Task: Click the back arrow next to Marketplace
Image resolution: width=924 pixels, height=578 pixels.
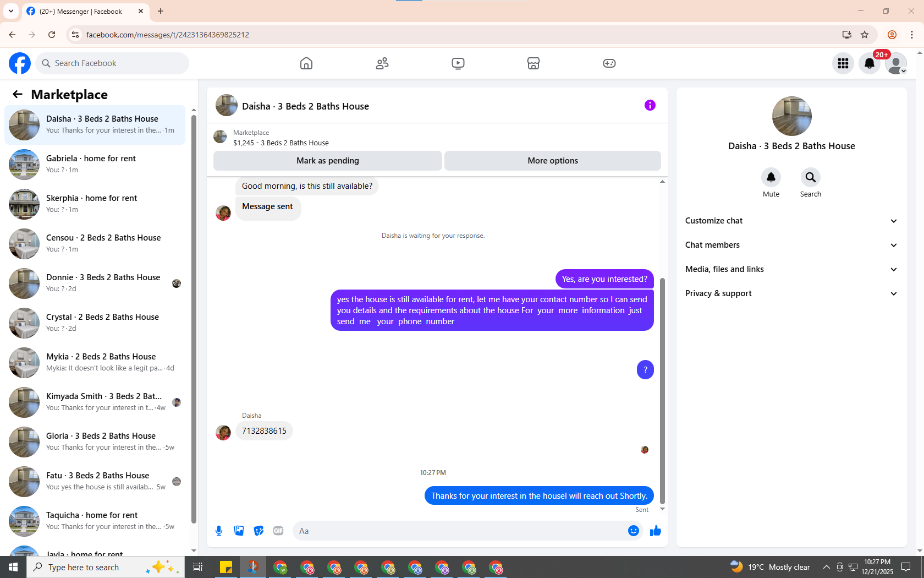Action: click(18, 94)
